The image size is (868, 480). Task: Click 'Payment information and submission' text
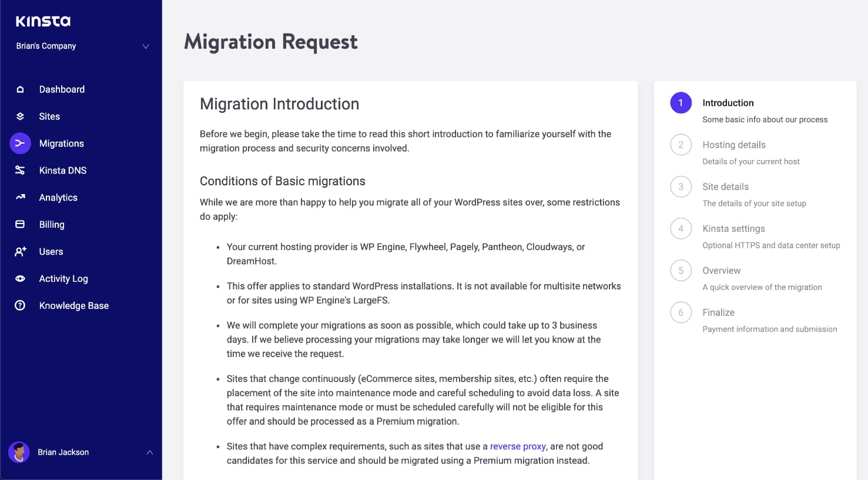tap(770, 329)
